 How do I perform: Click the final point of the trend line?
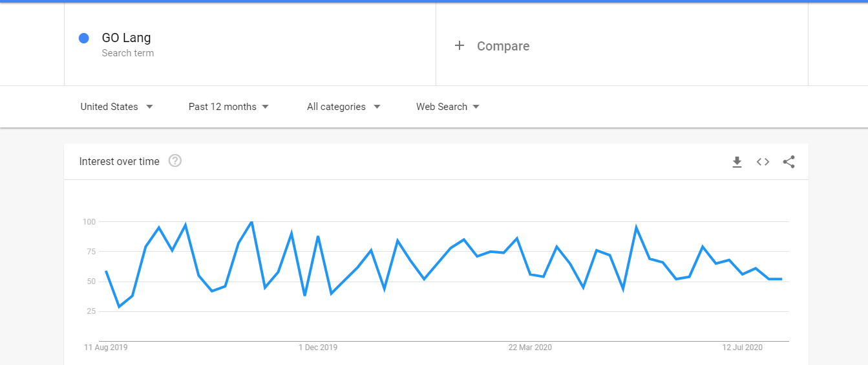tap(781, 279)
